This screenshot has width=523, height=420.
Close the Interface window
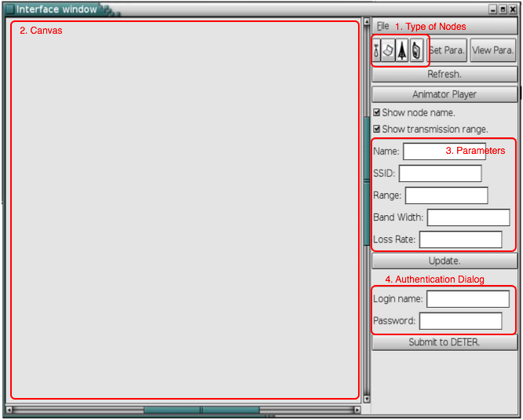point(513,9)
